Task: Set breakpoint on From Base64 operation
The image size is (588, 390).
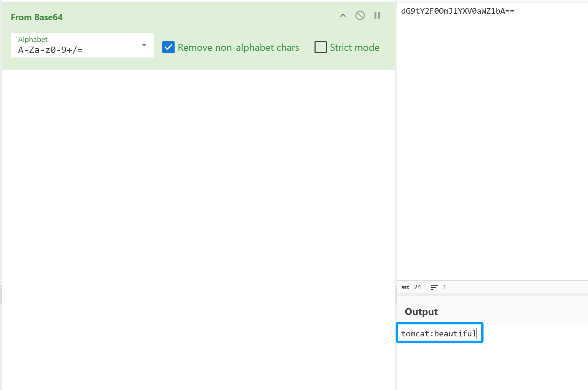Action: coord(377,15)
